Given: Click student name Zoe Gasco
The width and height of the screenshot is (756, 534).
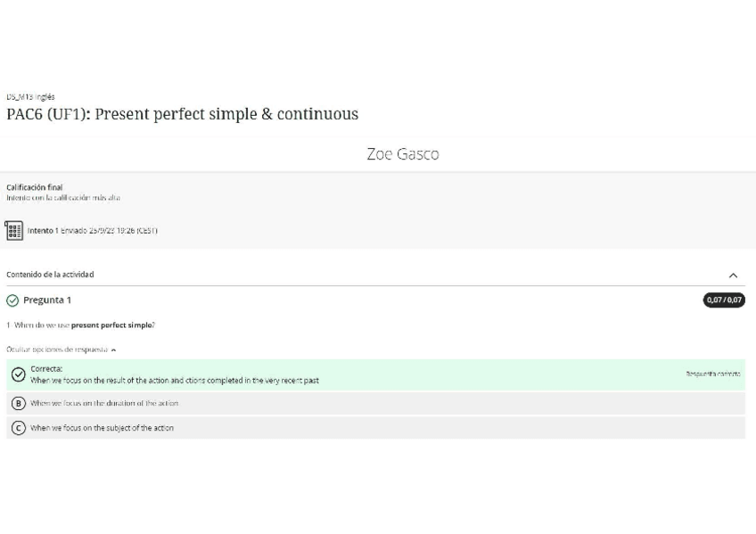Looking at the screenshot, I should [x=402, y=154].
